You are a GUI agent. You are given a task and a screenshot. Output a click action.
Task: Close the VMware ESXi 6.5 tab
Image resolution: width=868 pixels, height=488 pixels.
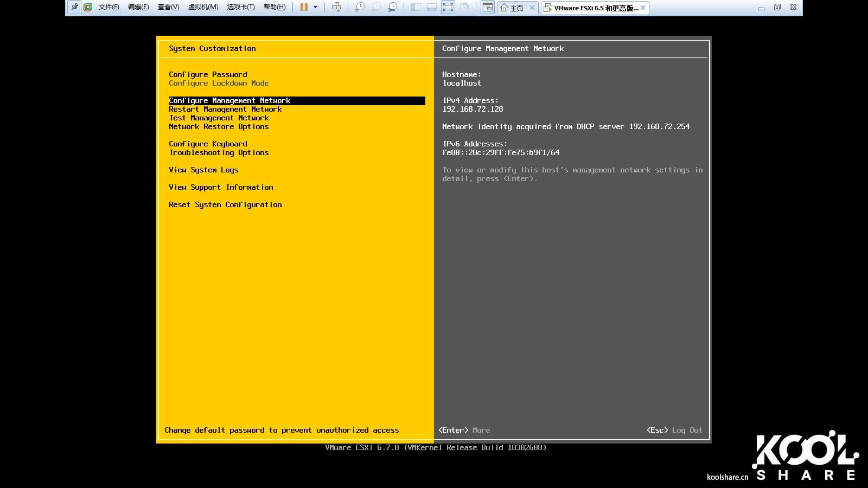[x=642, y=8]
